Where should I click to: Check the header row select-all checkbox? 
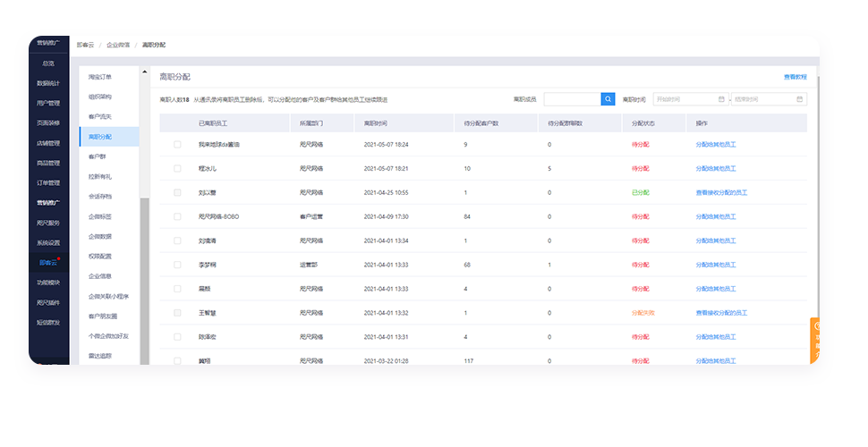click(177, 123)
